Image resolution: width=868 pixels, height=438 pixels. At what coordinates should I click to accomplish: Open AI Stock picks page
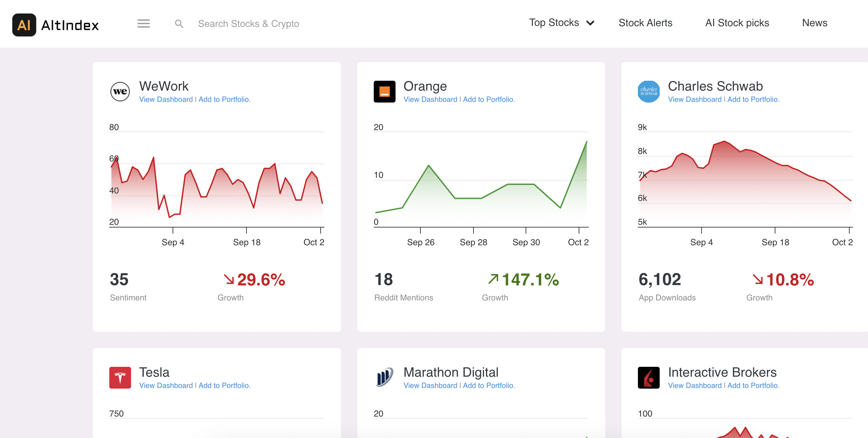737,23
